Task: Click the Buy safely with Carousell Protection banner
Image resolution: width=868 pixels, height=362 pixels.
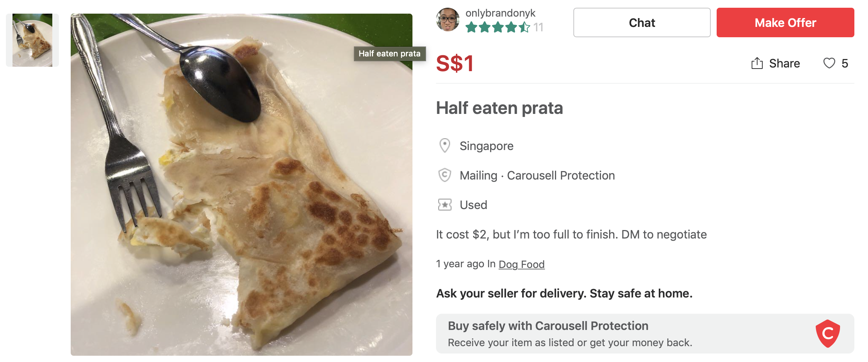Action: (x=608, y=334)
